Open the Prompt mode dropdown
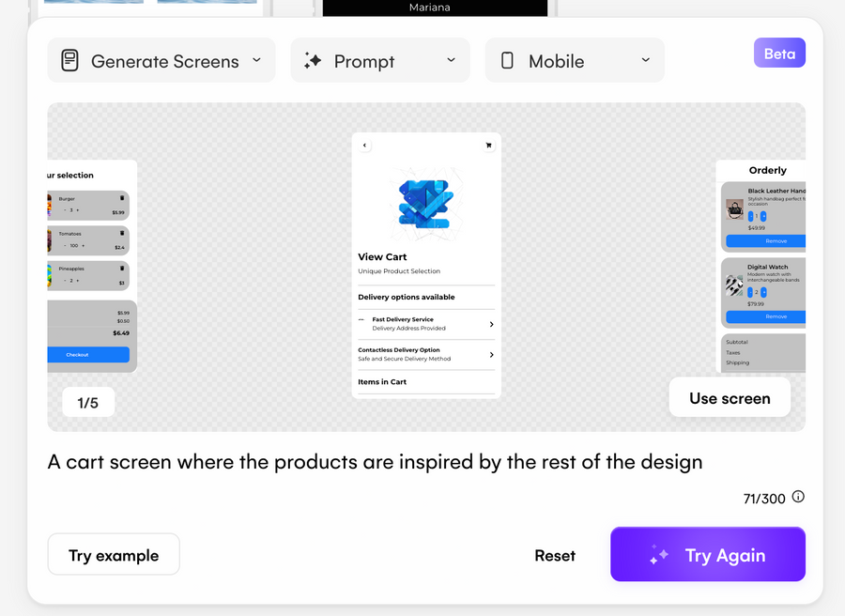This screenshot has height=616, width=845. coord(450,59)
